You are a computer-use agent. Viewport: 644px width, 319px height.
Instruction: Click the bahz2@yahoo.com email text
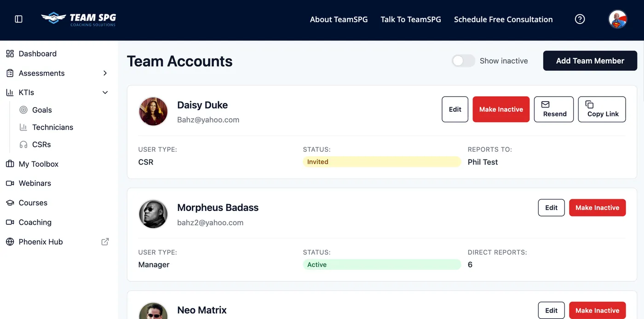point(210,223)
